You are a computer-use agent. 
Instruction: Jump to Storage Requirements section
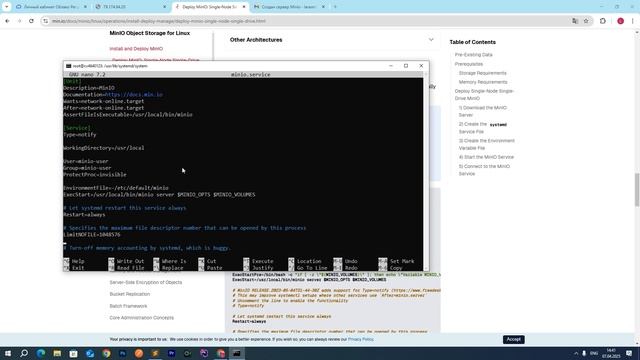pos(482,73)
